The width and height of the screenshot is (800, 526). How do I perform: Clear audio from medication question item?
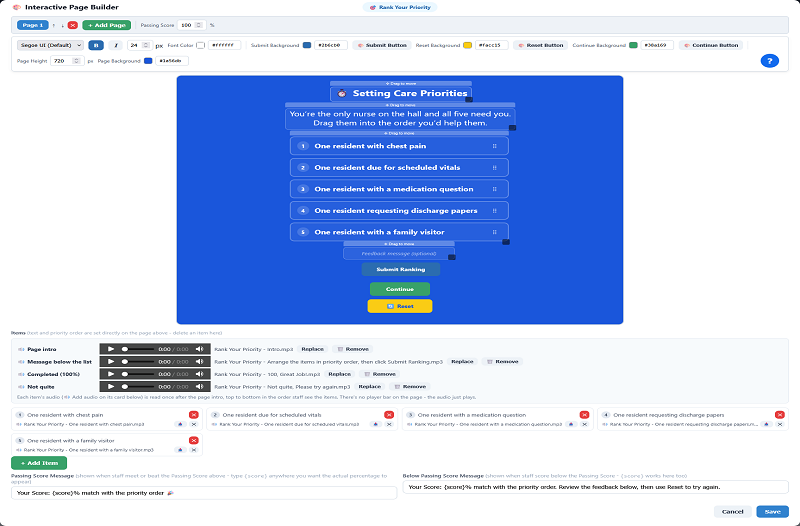[x=584, y=424]
